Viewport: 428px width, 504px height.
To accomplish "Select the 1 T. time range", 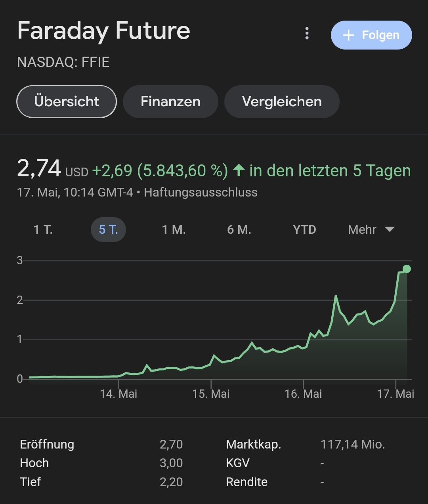I will click(x=43, y=230).
